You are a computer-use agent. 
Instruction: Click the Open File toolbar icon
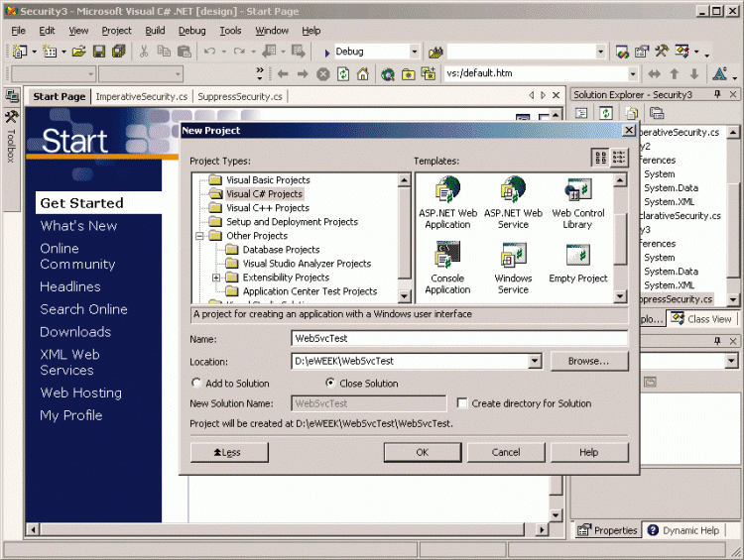pos(78,52)
